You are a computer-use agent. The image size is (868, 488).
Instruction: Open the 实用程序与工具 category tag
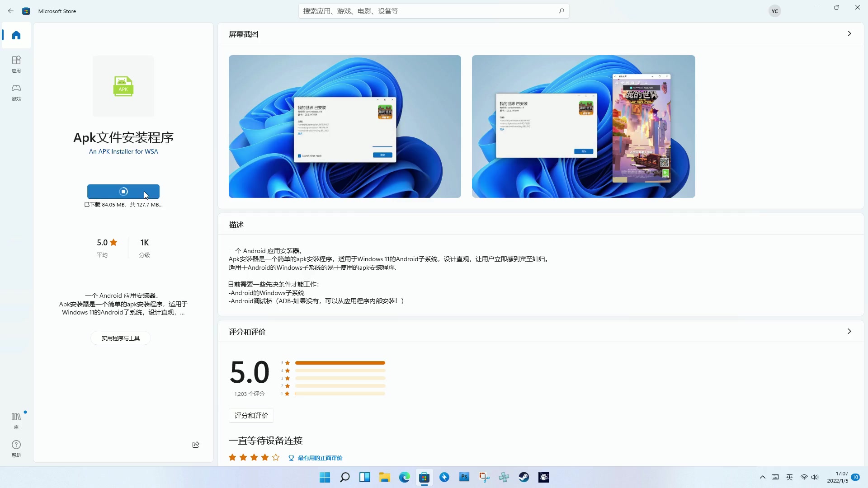tap(121, 338)
